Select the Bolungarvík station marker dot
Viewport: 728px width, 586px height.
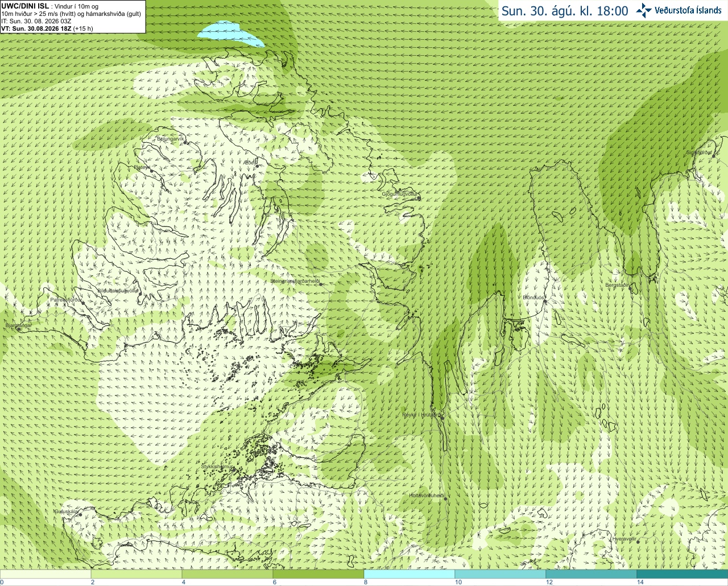(186, 143)
